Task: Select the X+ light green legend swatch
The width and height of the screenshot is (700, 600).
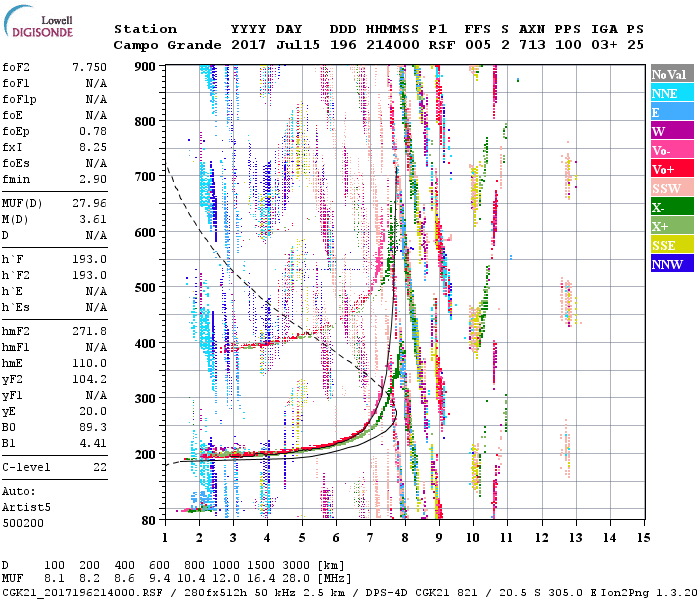Action: [672, 225]
